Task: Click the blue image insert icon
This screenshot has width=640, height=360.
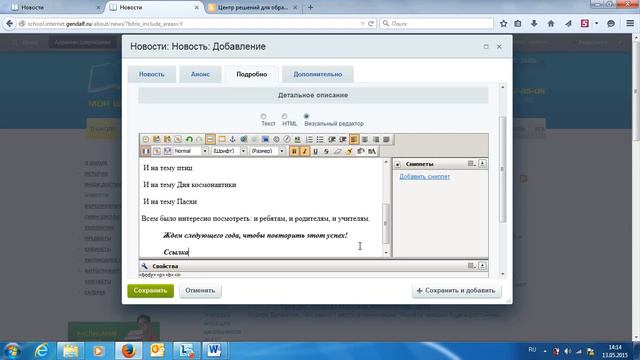Action: 265,140
